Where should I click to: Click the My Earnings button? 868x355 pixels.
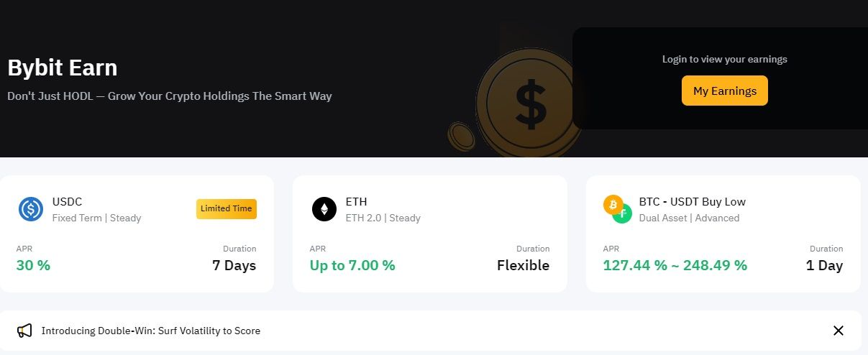tap(724, 91)
